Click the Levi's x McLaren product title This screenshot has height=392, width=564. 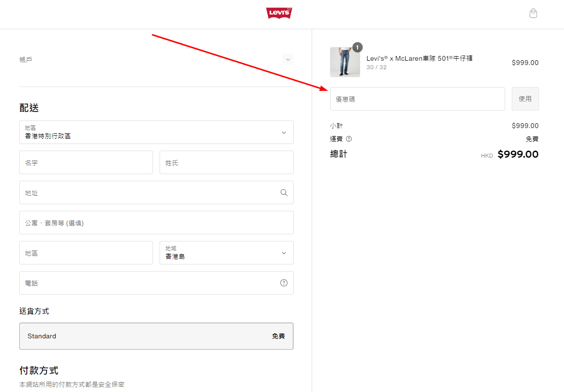click(x=419, y=58)
